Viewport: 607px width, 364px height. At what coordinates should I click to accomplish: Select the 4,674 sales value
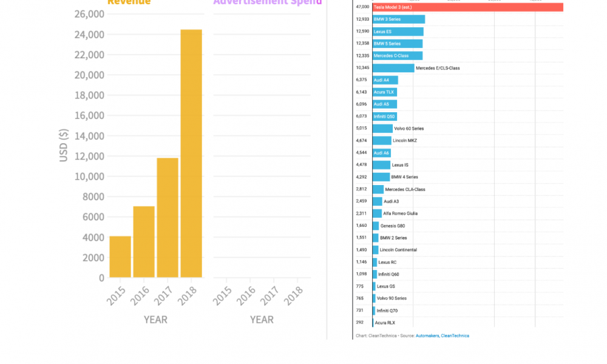click(361, 140)
